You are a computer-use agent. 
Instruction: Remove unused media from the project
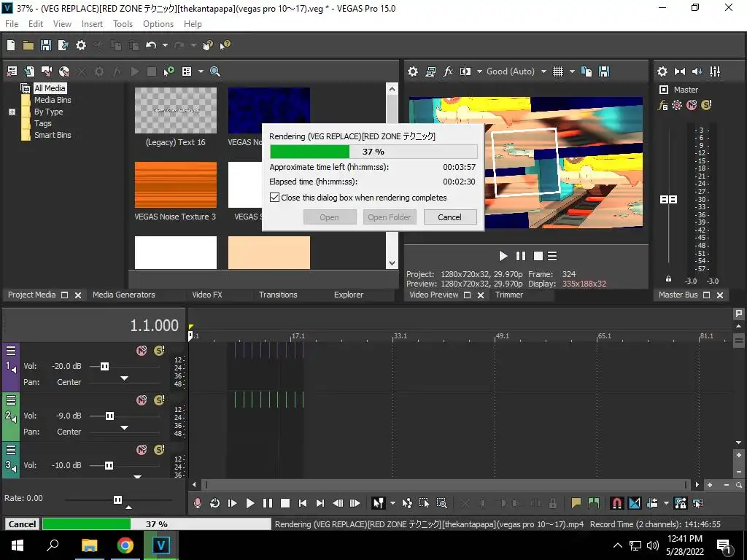click(12, 71)
